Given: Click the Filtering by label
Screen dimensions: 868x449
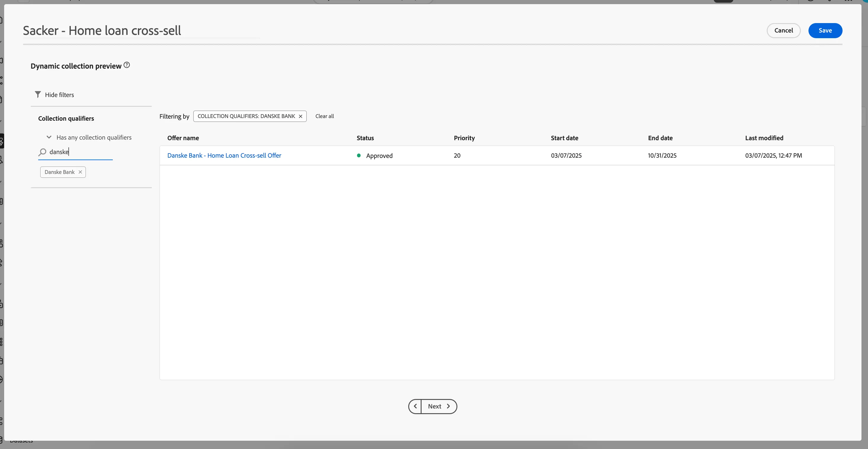Looking at the screenshot, I should [174, 117].
